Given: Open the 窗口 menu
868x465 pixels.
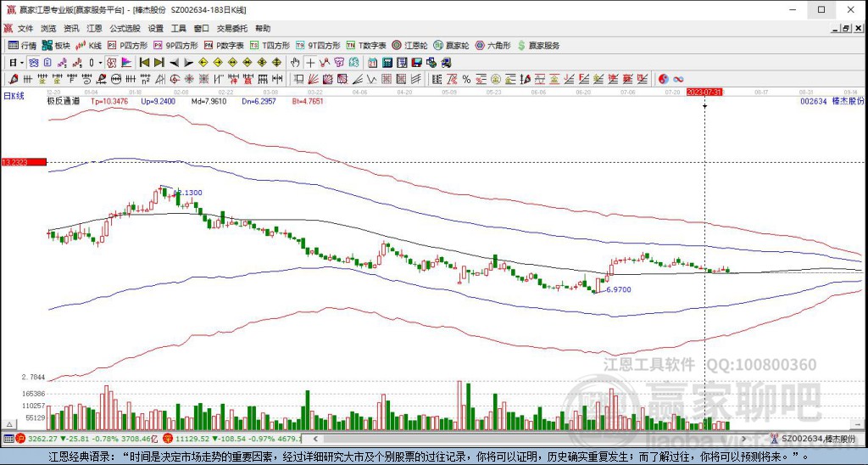Looking at the screenshot, I should click(x=202, y=28).
